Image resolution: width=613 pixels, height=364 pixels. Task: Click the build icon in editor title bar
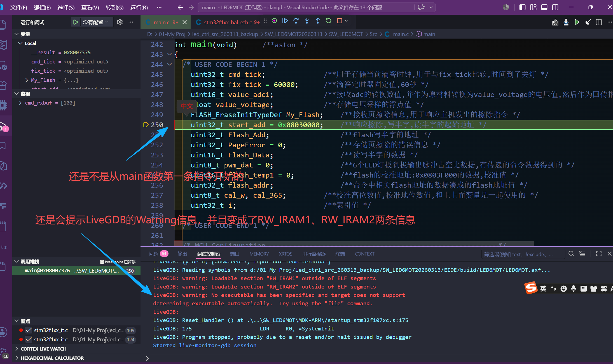(x=555, y=22)
